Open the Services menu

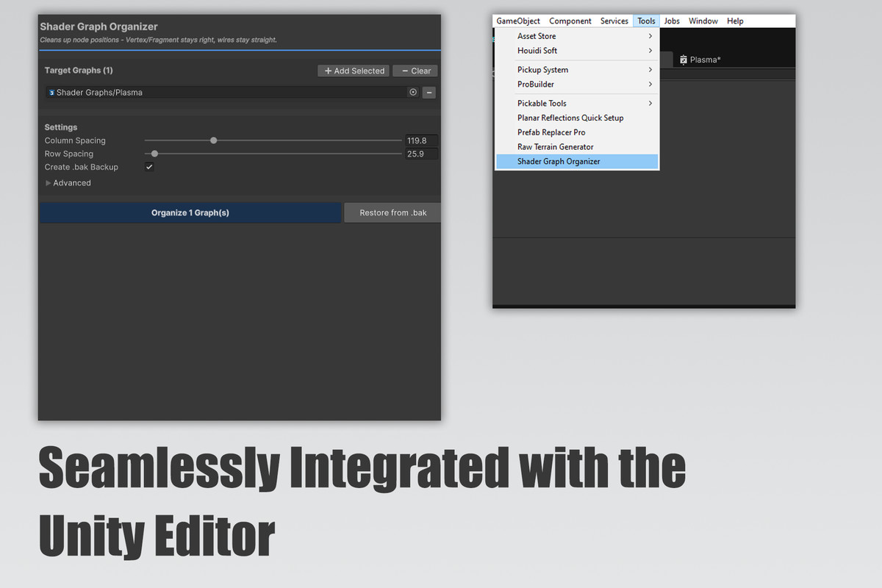tap(614, 21)
